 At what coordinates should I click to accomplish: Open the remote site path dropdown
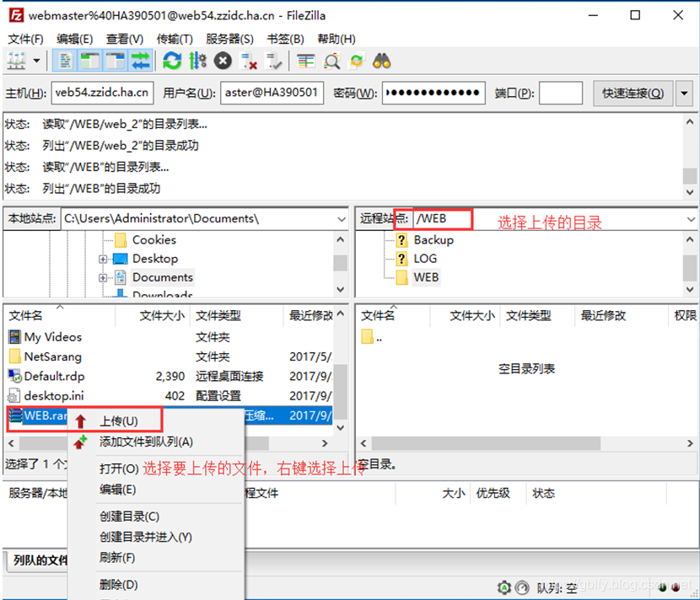pos(691,219)
